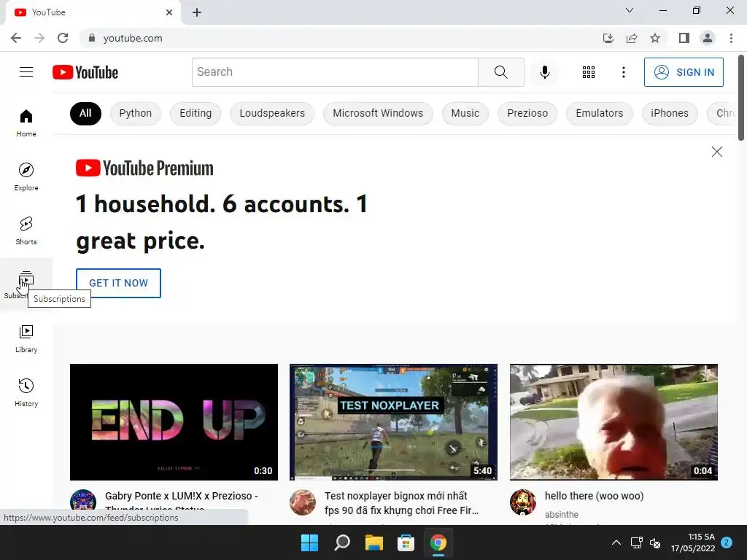This screenshot has width=747, height=560.
Task: Open Gabry Ponte video channel avatar
Action: (83, 502)
